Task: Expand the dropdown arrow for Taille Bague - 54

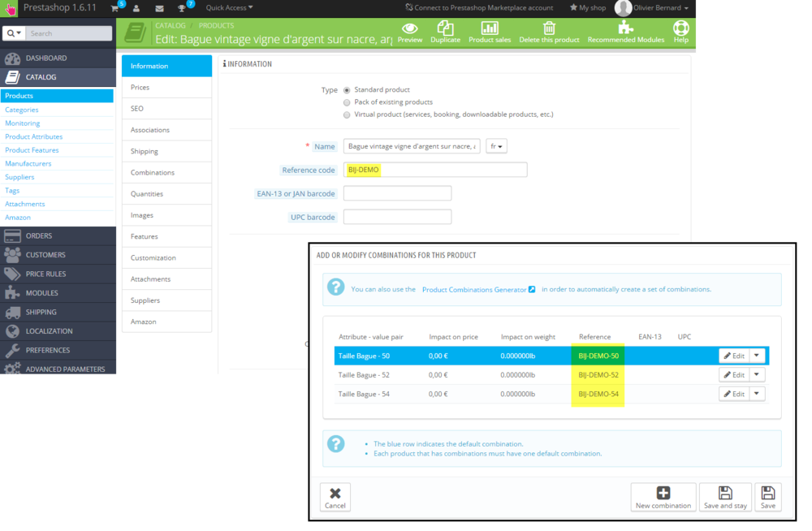Action: point(757,394)
